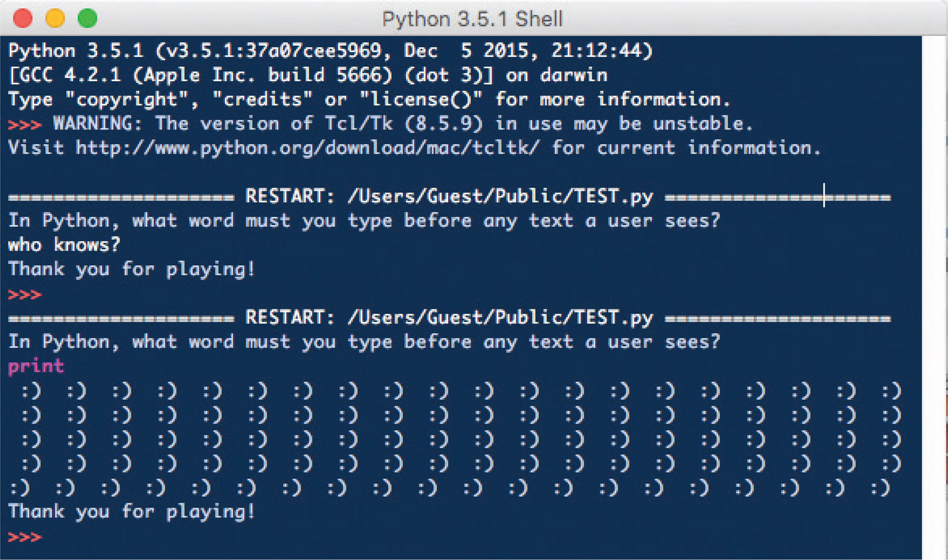Click the last 'Thank you for playing!' line
This screenshot has width=948, height=560.
pos(132,512)
